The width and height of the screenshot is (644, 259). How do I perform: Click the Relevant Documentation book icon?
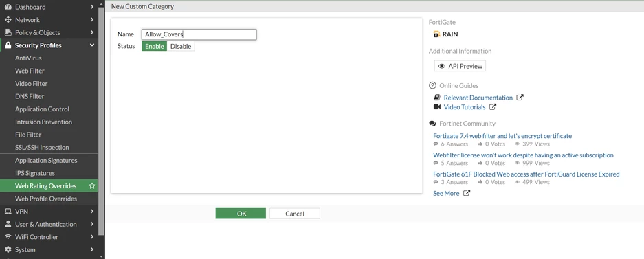click(437, 98)
